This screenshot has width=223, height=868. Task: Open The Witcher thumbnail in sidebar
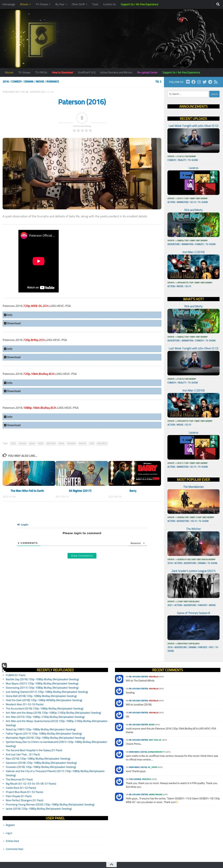pos(193,544)
